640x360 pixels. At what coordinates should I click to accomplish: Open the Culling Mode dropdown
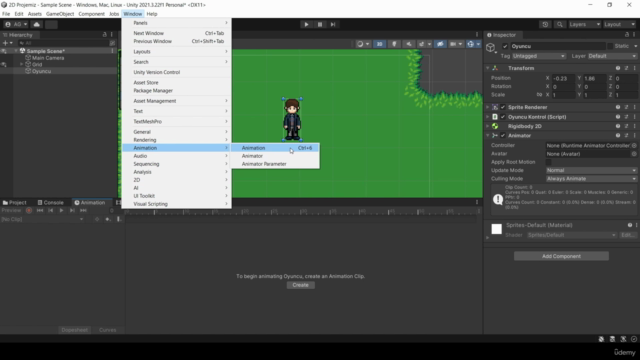(591, 179)
